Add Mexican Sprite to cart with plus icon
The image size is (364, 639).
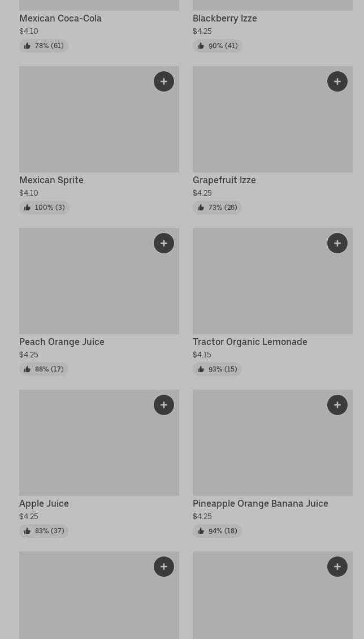[164, 81]
